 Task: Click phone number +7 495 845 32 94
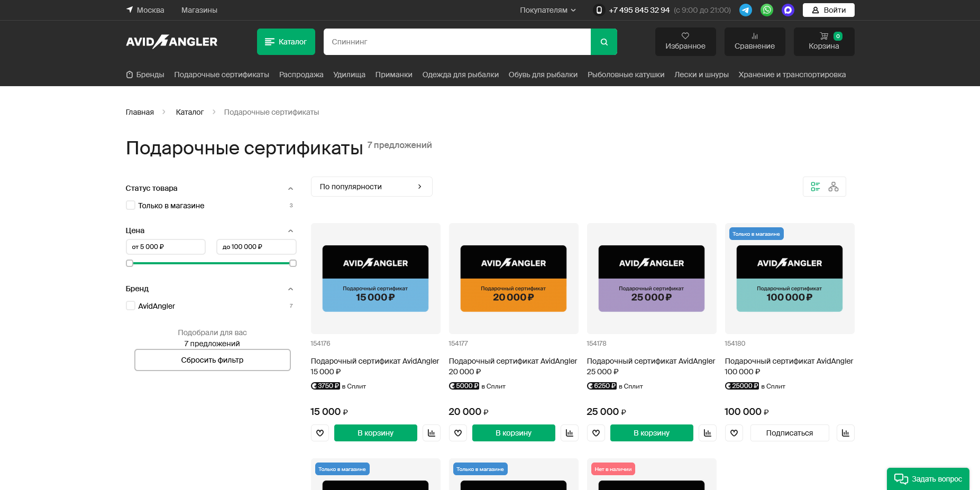[x=639, y=10]
